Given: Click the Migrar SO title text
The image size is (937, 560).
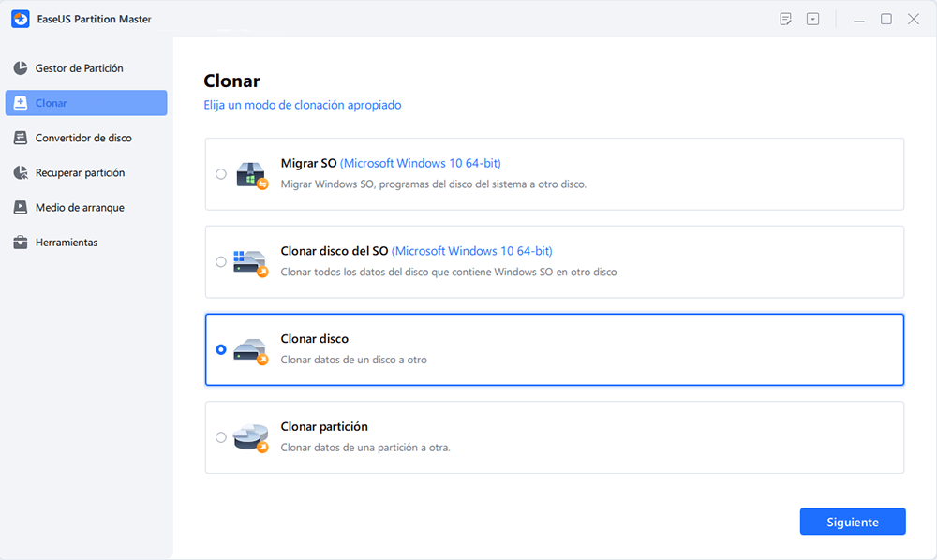Looking at the screenshot, I should [x=309, y=163].
